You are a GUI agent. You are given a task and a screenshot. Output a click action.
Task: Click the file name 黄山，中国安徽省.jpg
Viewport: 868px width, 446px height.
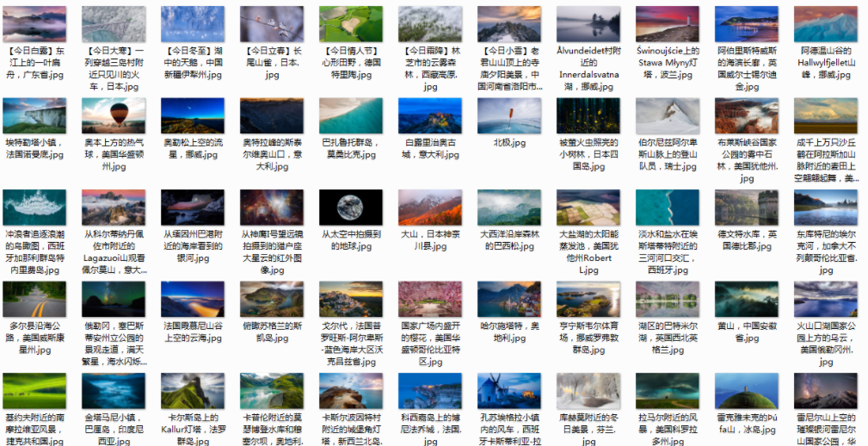pos(747,332)
